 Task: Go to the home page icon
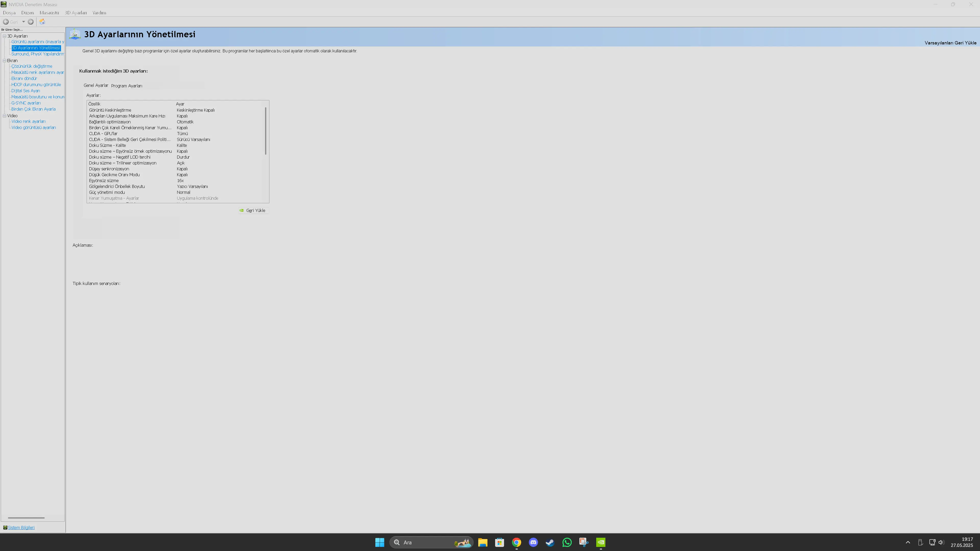pos(42,22)
